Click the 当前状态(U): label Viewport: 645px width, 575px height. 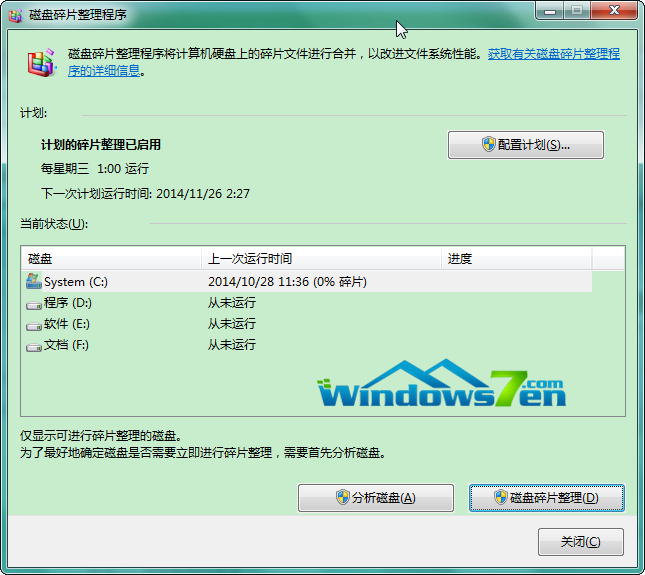[54, 224]
